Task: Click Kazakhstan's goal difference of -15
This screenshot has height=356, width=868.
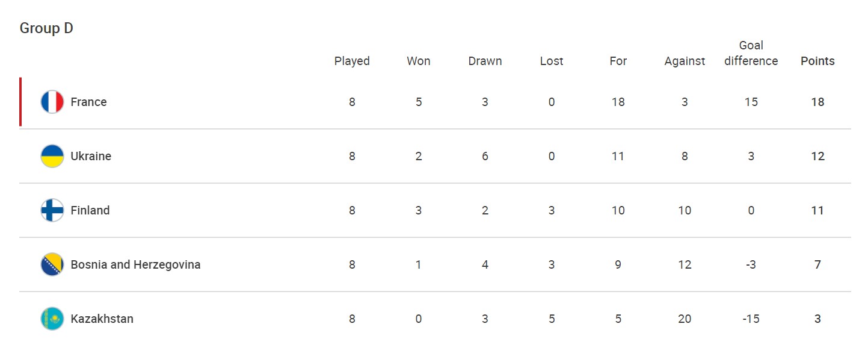Action: click(x=751, y=319)
